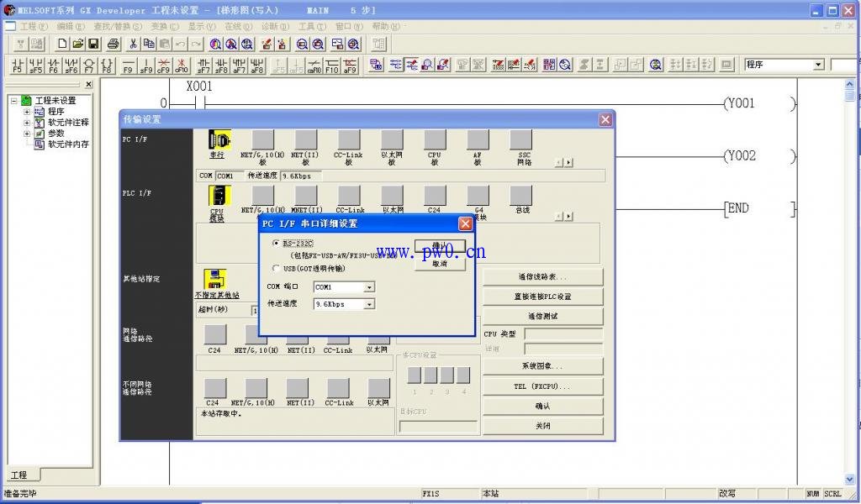Select 软元件内存 in project tree
The width and height of the screenshot is (861, 504).
pyautogui.click(x=68, y=144)
